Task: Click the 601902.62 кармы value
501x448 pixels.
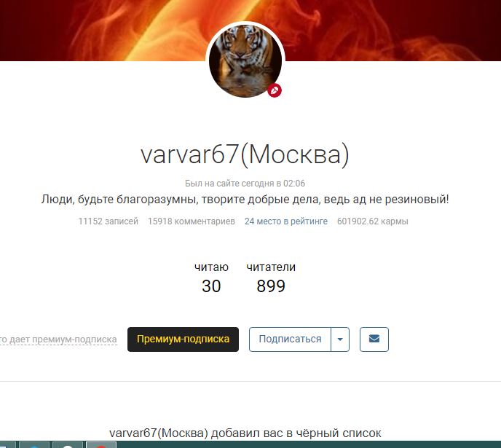Action: pyautogui.click(x=373, y=221)
